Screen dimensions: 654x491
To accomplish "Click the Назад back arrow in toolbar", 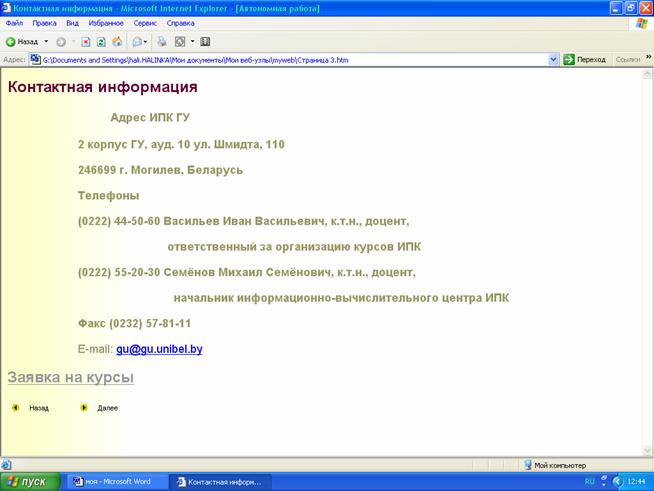I will point(11,42).
